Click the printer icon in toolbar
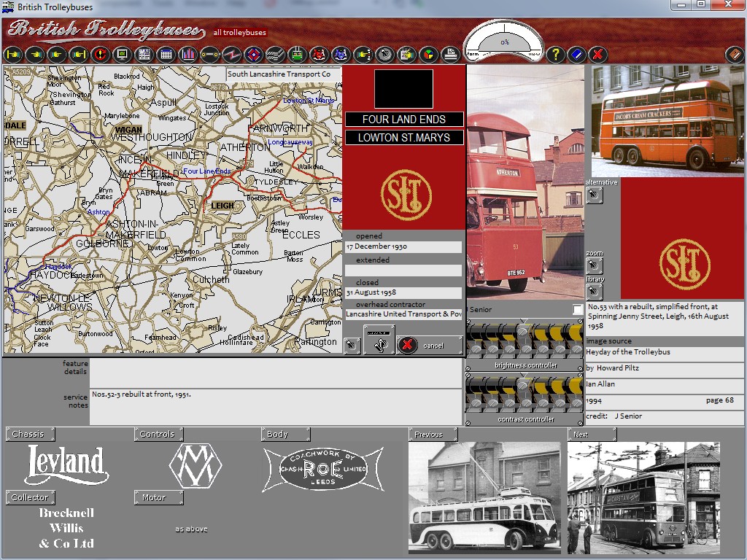 click(x=451, y=54)
